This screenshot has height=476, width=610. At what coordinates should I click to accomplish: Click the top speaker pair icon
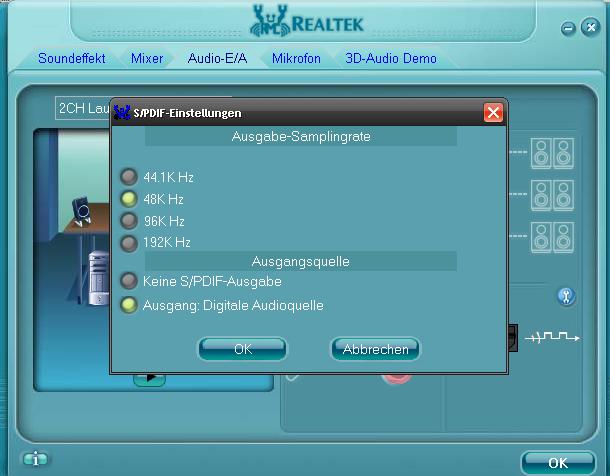coord(552,153)
